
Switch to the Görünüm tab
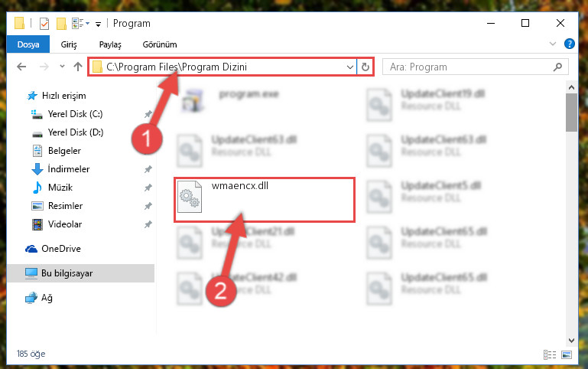[x=160, y=44]
